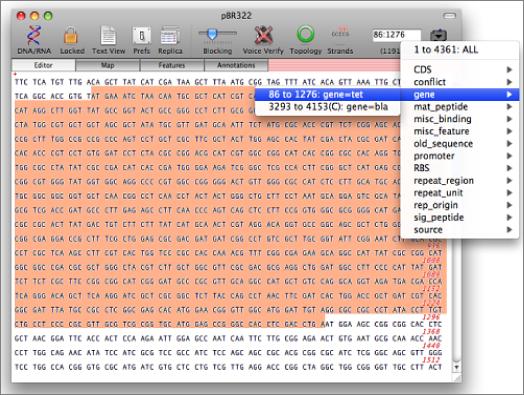Open the repeat_region submenu
This screenshot has height=395, width=524.
click(460, 180)
